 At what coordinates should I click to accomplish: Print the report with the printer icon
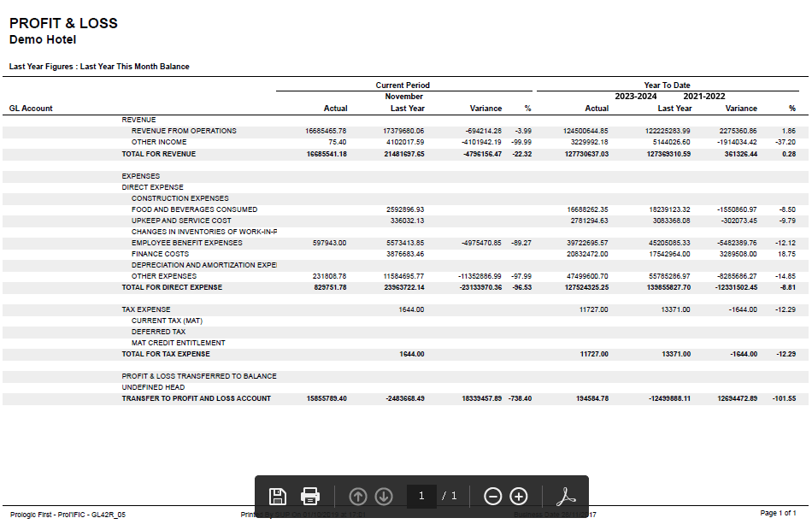pyautogui.click(x=310, y=496)
